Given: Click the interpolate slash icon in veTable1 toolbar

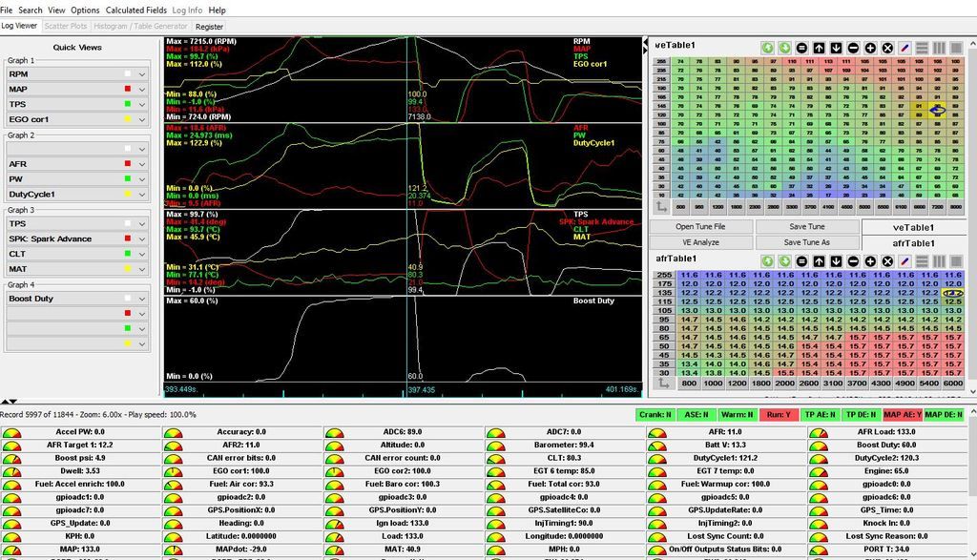Looking at the screenshot, I should pos(904,48).
